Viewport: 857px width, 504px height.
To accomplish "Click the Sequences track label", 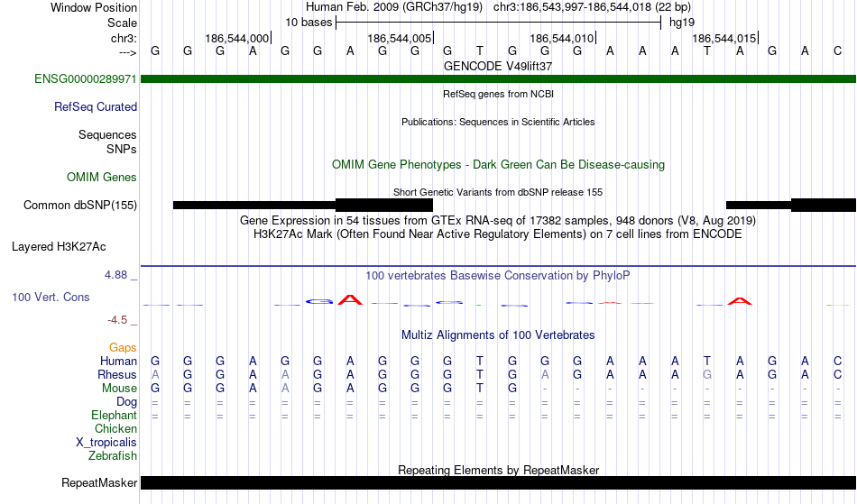I will click(x=107, y=135).
